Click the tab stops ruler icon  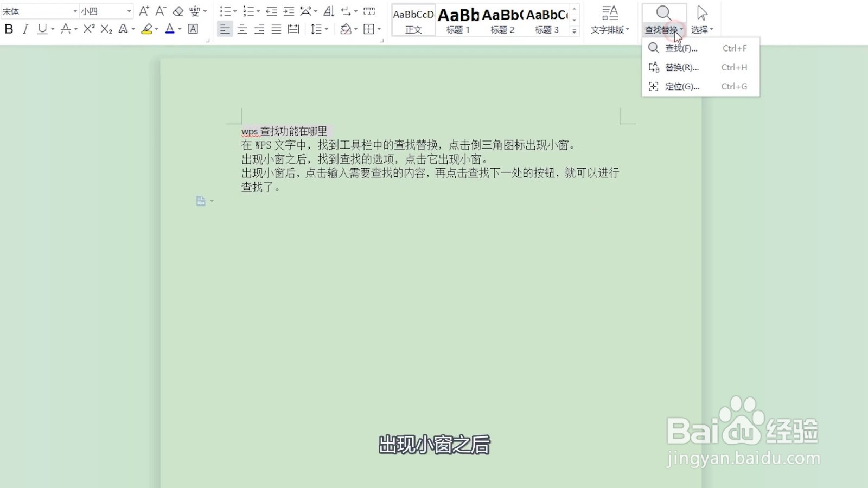click(x=369, y=11)
